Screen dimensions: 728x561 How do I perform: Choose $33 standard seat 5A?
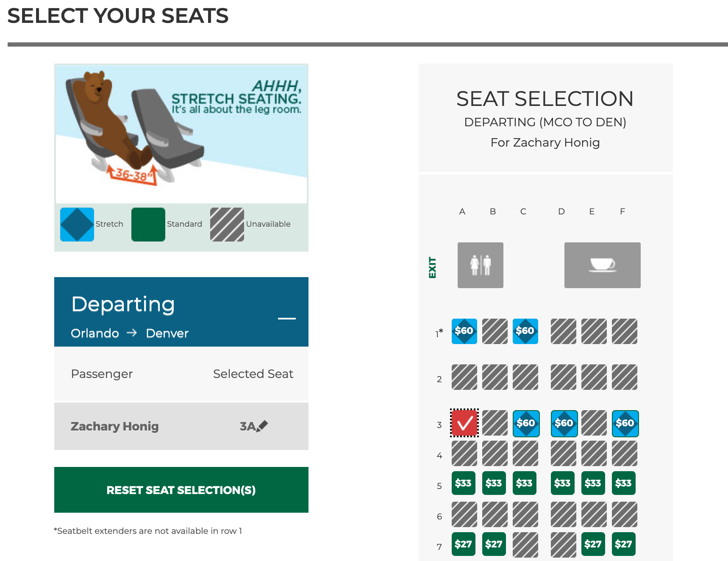[463, 483]
